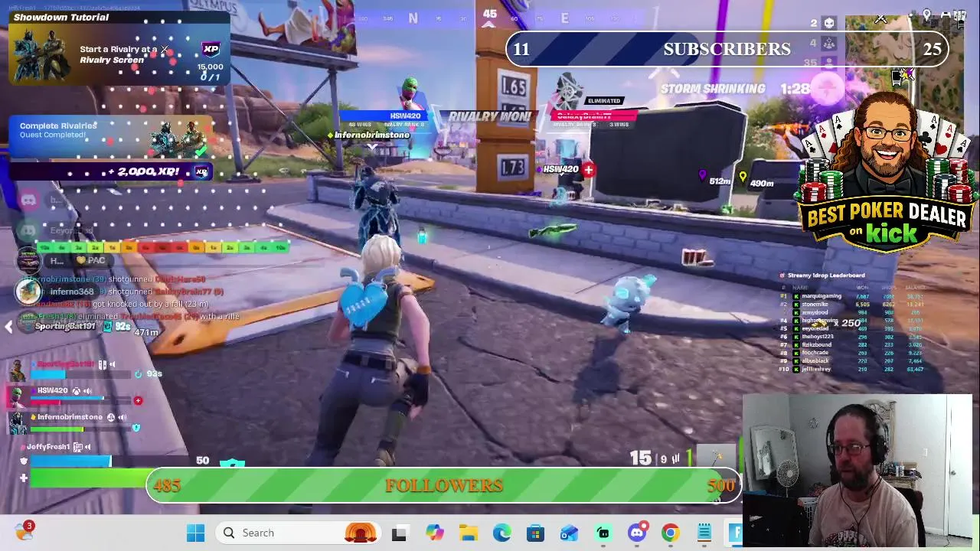Click the +2,000 XP reward banner
This screenshot has height=551, width=980.
point(111,172)
